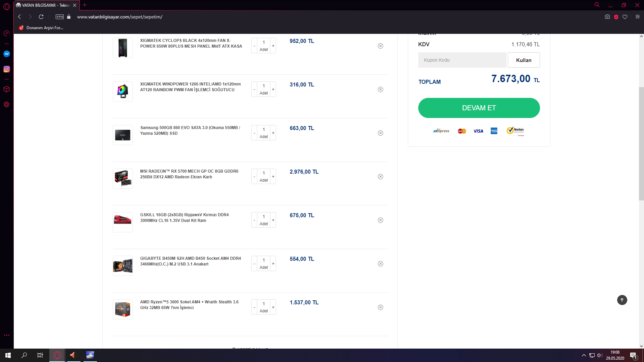The height and width of the screenshot is (362, 644).
Task: Open a new browser tab
Action: point(85,5)
